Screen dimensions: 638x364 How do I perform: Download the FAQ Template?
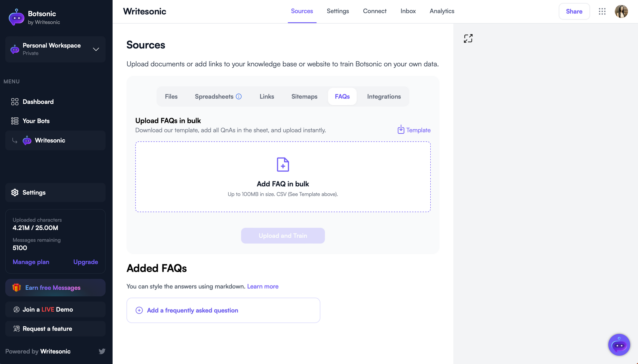(414, 130)
